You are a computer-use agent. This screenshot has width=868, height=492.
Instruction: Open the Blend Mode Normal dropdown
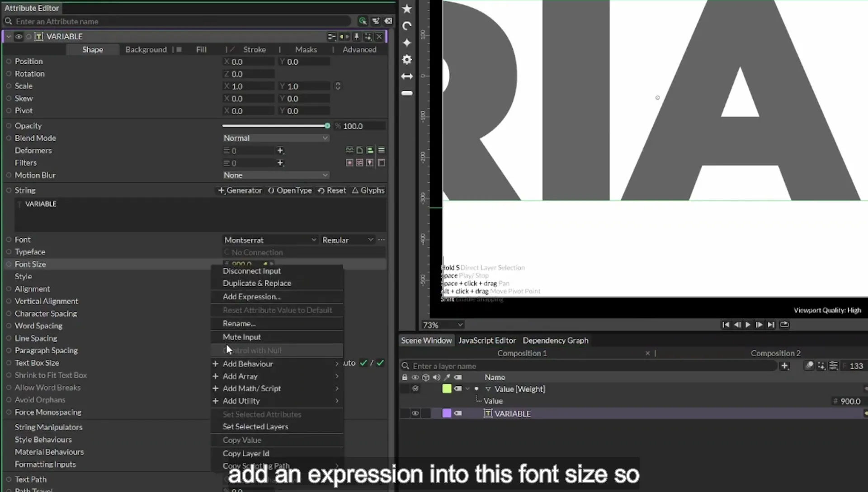click(x=276, y=138)
